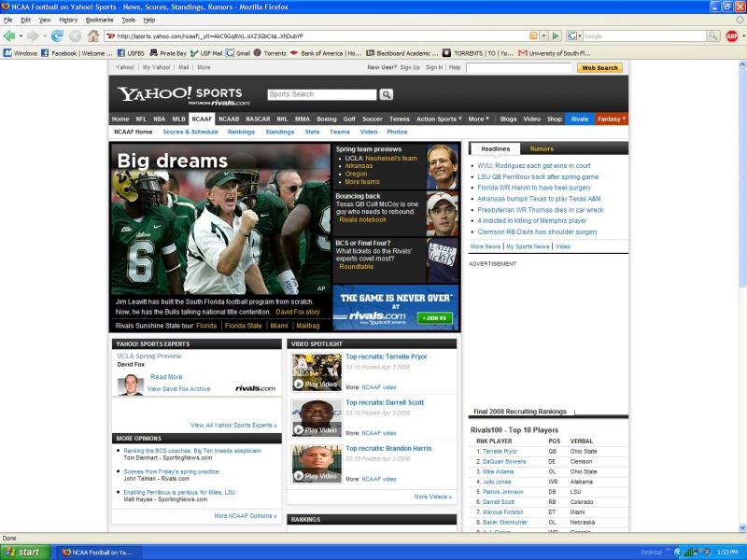Click inside the Sports Search input field
Viewport: 747px width, 560px height.
coord(321,94)
